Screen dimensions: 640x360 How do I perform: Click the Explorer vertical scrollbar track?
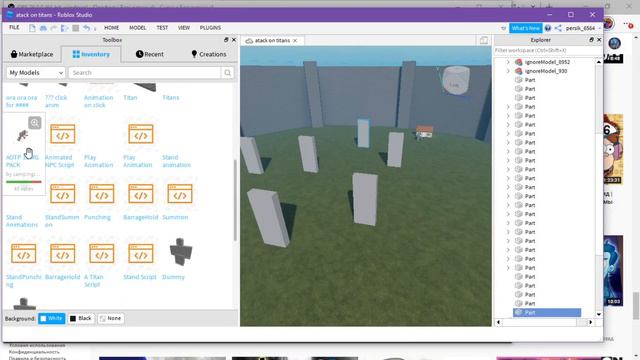tap(599, 188)
